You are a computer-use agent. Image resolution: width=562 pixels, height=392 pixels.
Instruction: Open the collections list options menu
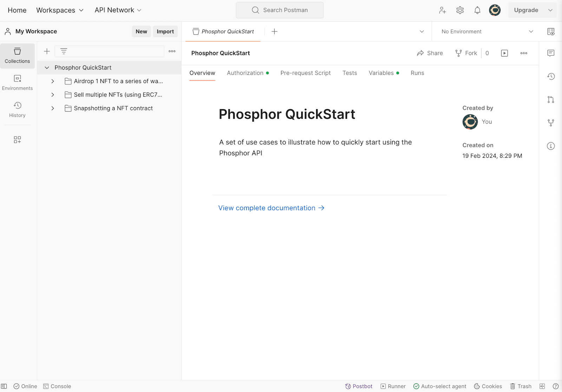click(x=172, y=51)
